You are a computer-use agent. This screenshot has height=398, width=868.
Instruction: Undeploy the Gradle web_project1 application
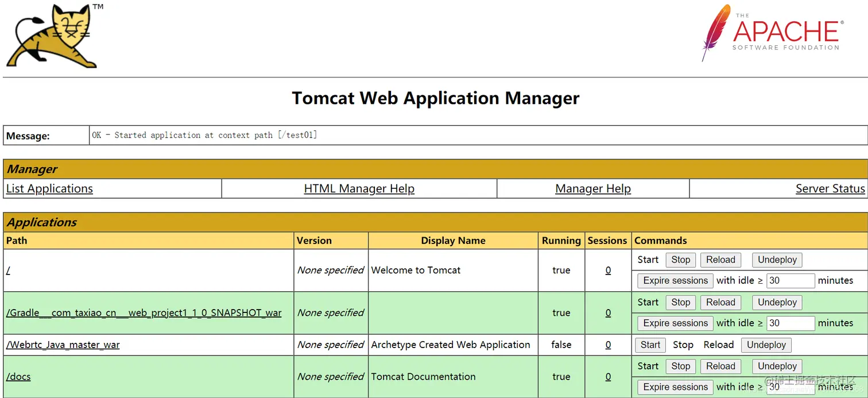click(777, 302)
